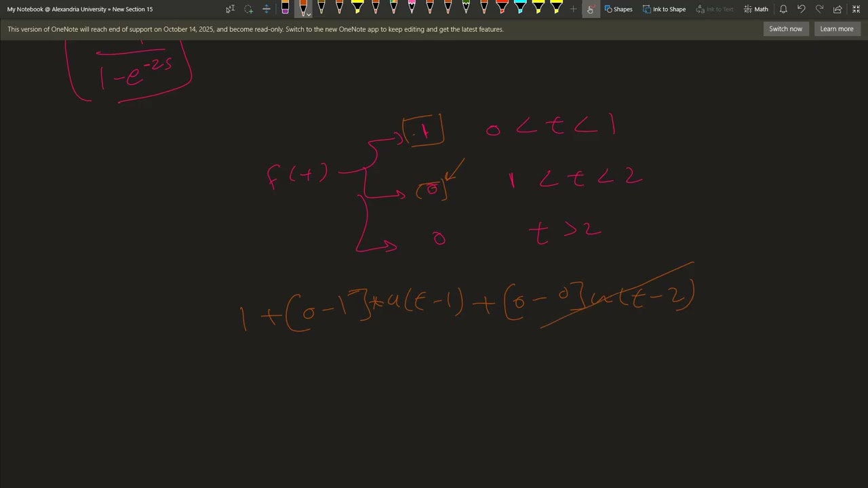The height and width of the screenshot is (488, 868).
Task: Select the eraser tool
Action: point(285,8)
